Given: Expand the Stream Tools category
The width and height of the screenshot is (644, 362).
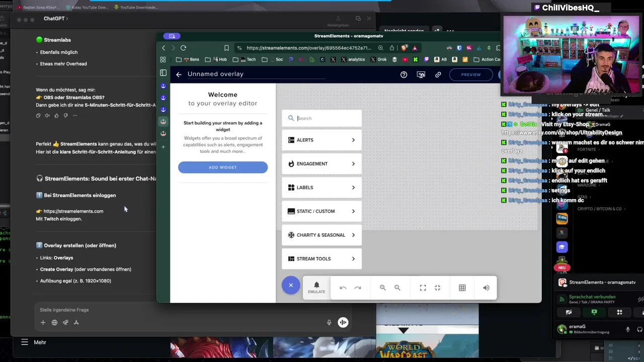Looking at the screenshot, I should [x=321, y=258].
